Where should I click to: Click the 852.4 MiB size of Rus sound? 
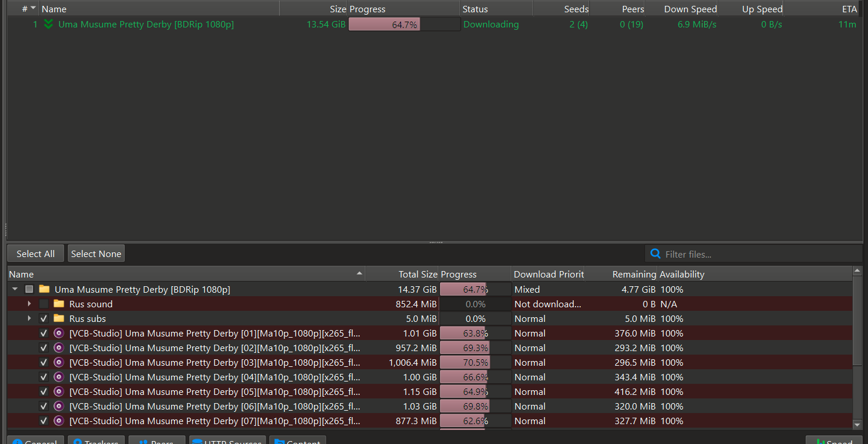[x=416, y=304]
